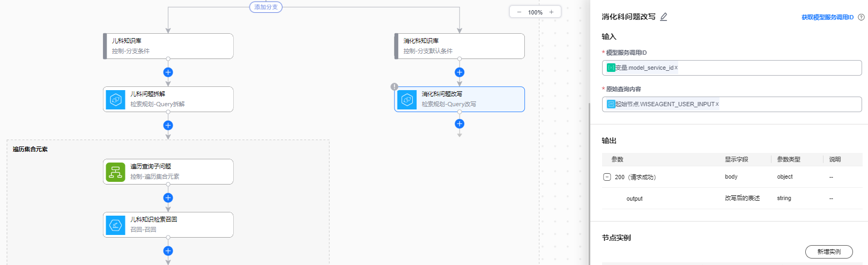Screen dimensions: 868x265
Task: Click the 原始查询内容 input field
Action: (x=788, y=104)
